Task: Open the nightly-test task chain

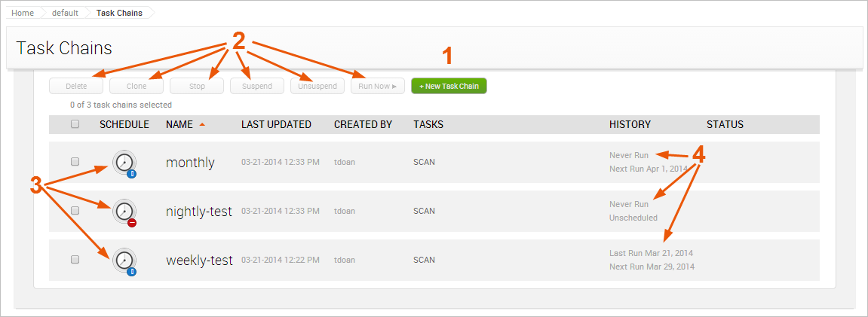Action: [198, 212]
